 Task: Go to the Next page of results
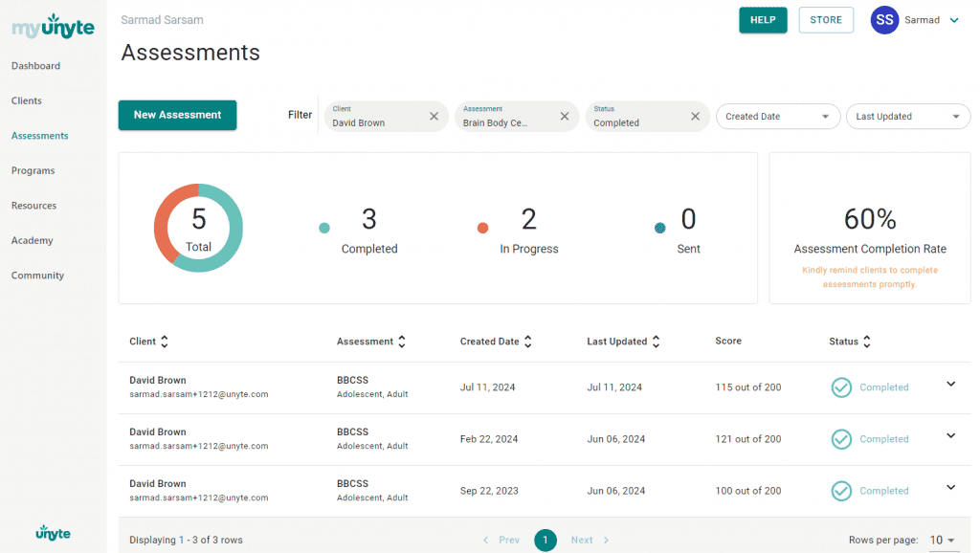pyautogui.click(x=582, y=540)
